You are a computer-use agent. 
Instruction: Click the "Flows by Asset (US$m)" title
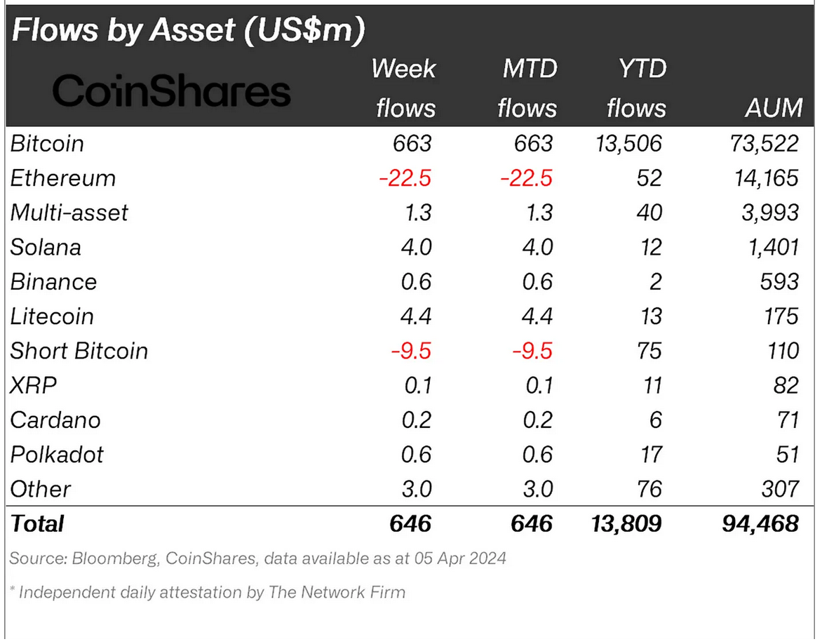(188, 32)
